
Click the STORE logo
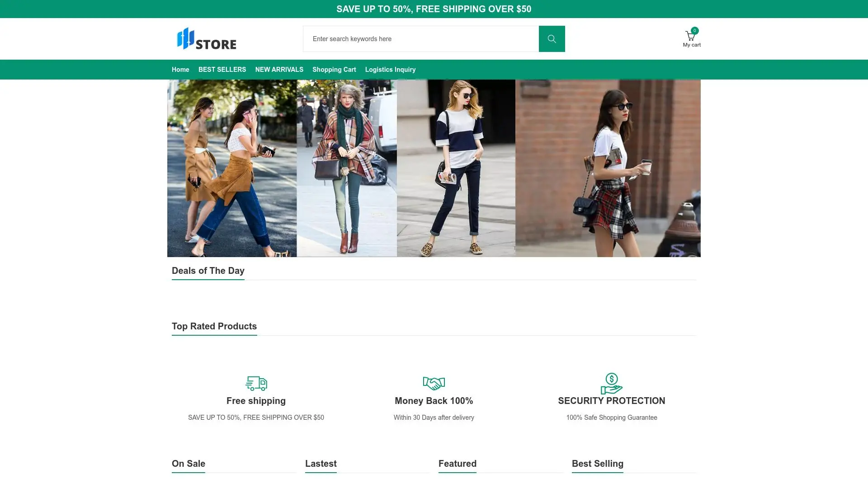pos(207,39)
